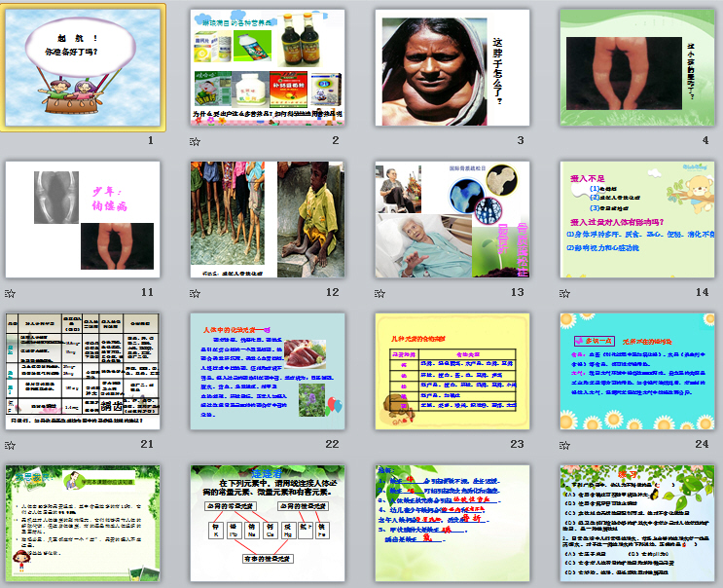This screenshot has height=588, width=723.
Task: Click the animation star under slide 21
Action: pos(10,445)
